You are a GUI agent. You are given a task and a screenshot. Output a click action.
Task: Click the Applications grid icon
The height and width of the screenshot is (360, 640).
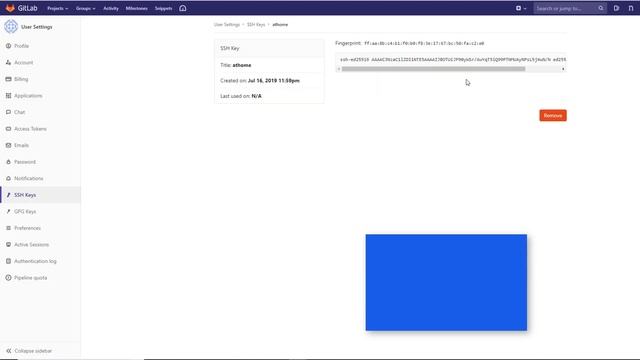pos(8,96)
